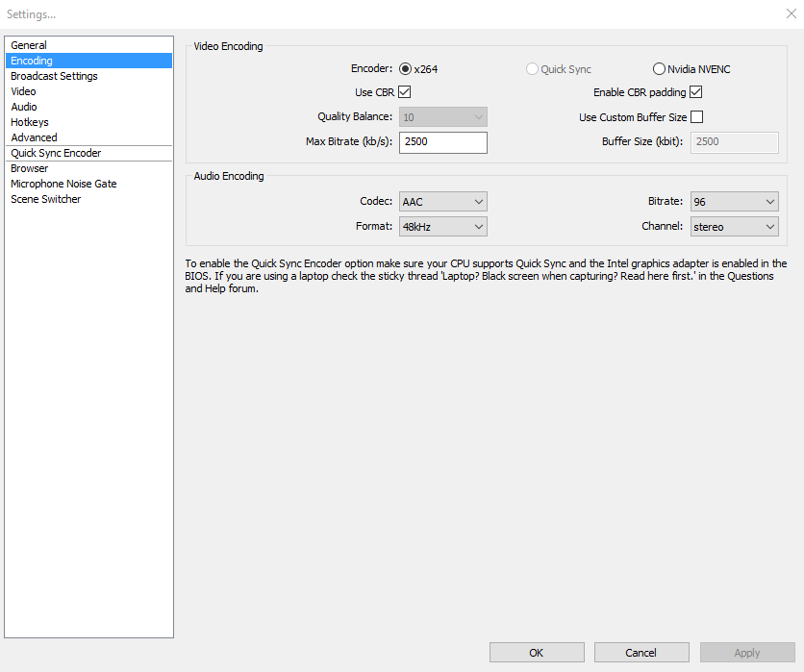Close the Settings window
The width and height of the screenshot is (804, 672).
pyautogui.click(x=791, y=13)
